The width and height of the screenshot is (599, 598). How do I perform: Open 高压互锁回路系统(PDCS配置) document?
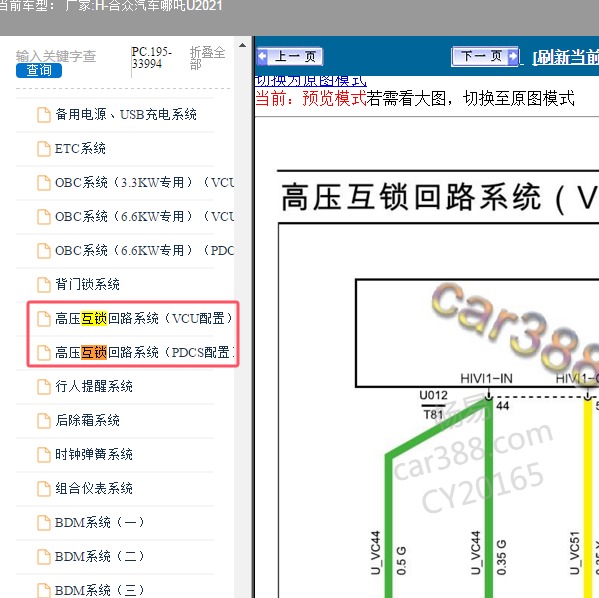tap(145, 352)
